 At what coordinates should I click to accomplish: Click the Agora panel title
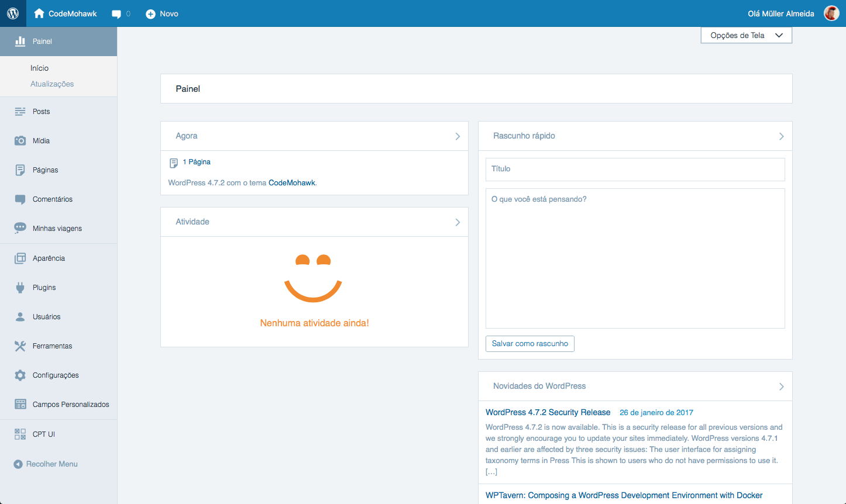click(187, 136)
